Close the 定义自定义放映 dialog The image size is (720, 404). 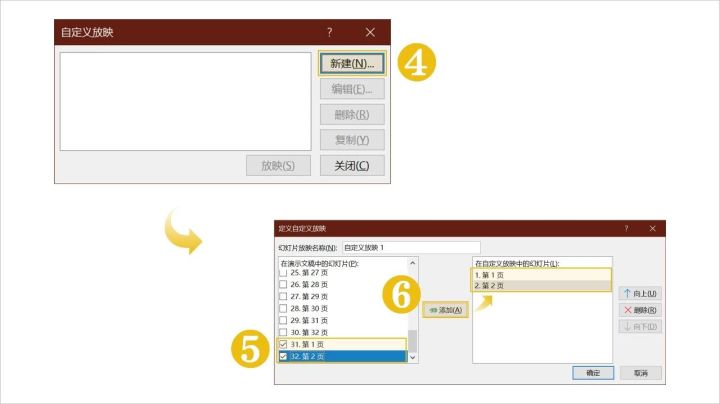point(652,228)
